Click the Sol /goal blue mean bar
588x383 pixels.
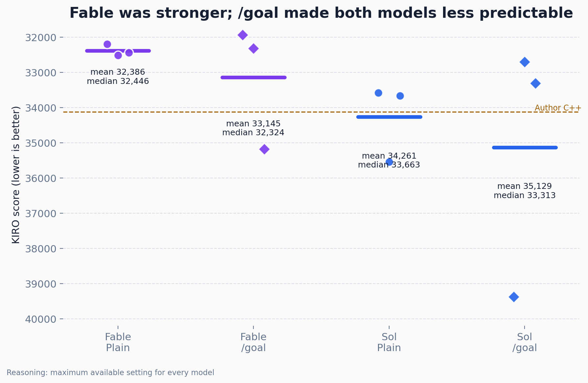click(x=525, y=147)
